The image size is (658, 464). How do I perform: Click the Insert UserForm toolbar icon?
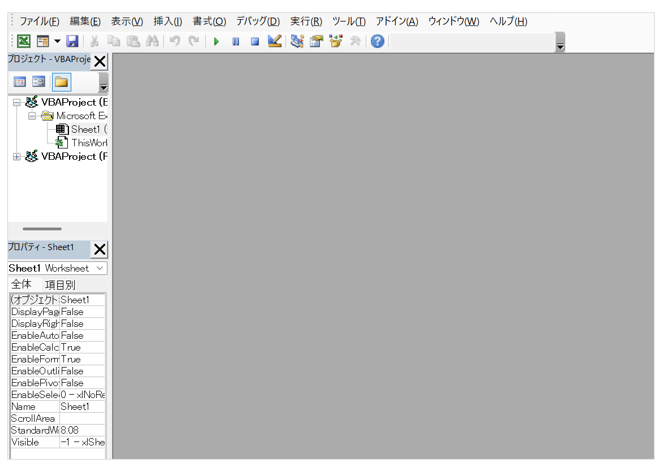tap(43, 41)
